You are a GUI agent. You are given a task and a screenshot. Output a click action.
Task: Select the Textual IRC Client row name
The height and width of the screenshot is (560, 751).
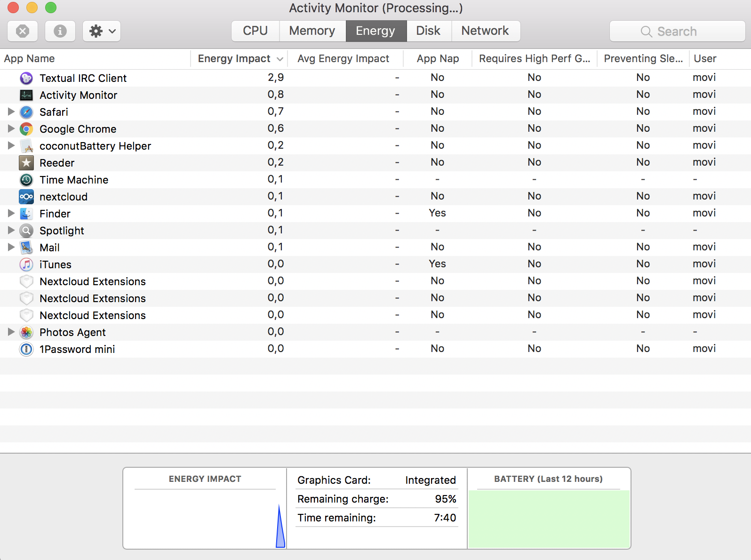(83, 78)
